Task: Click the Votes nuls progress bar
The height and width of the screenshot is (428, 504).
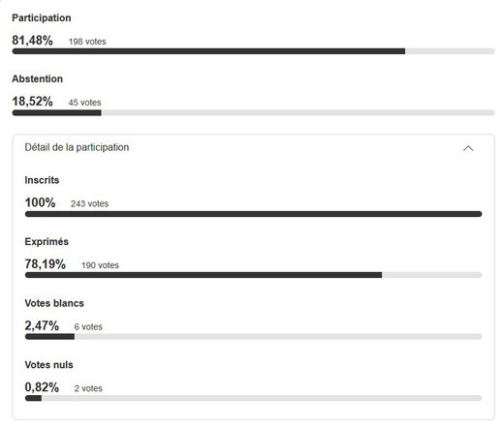Action: (x=253, y=398)
